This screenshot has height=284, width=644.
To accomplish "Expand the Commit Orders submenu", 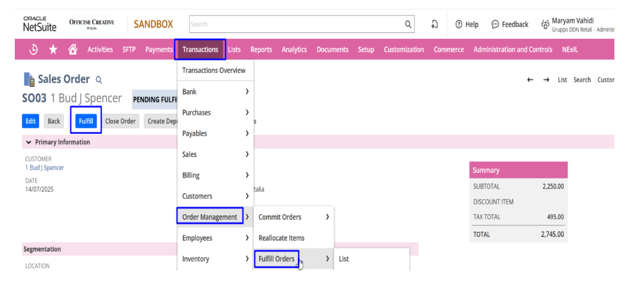I will coord(328,217).
